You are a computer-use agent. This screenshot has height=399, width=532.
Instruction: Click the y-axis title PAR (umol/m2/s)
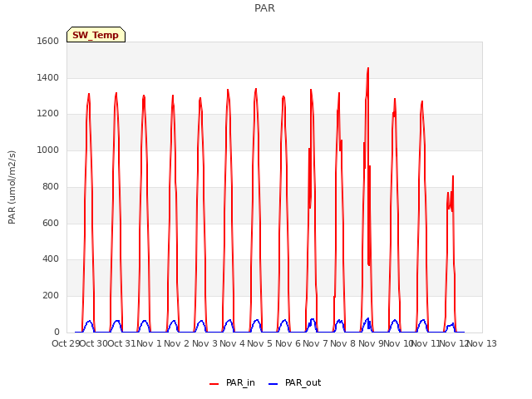pos(12,187)
